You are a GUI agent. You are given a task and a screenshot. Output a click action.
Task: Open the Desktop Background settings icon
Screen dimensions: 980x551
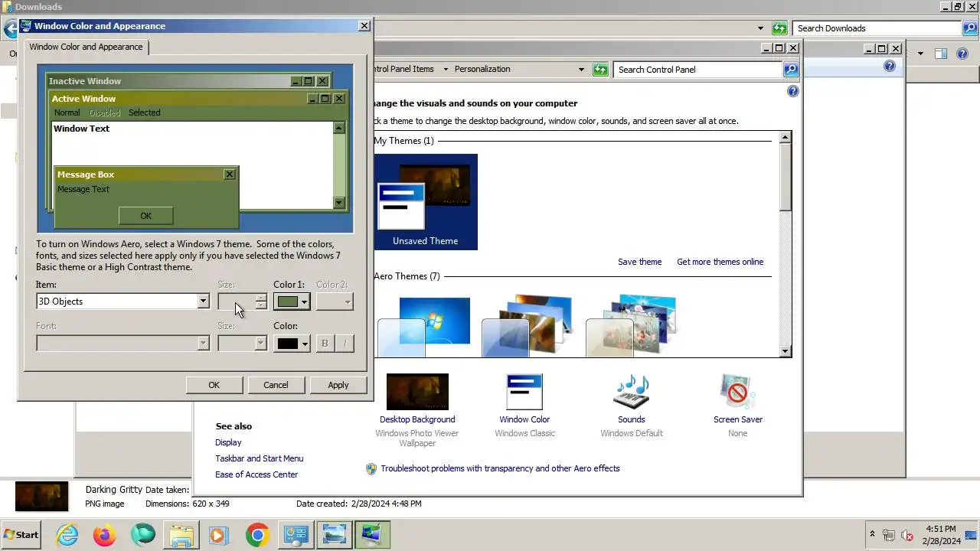tap(417, 392)
